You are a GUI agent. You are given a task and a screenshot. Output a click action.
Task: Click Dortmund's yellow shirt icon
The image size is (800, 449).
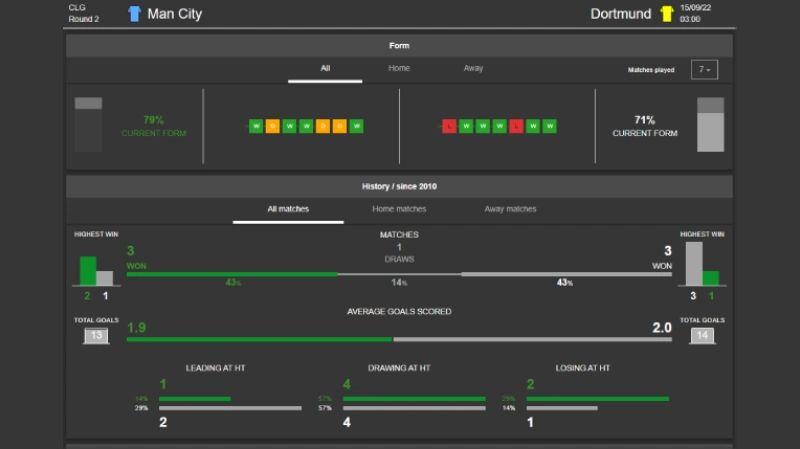[x=666, y=14]
